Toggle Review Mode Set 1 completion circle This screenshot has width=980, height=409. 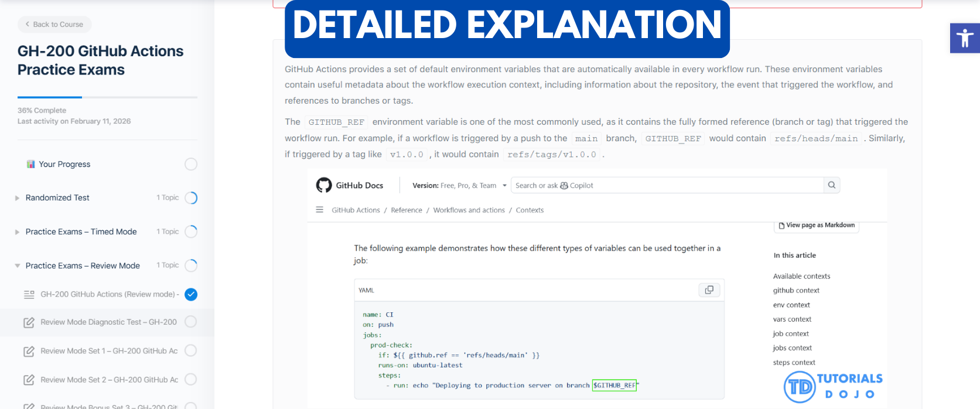pos(191,350)
